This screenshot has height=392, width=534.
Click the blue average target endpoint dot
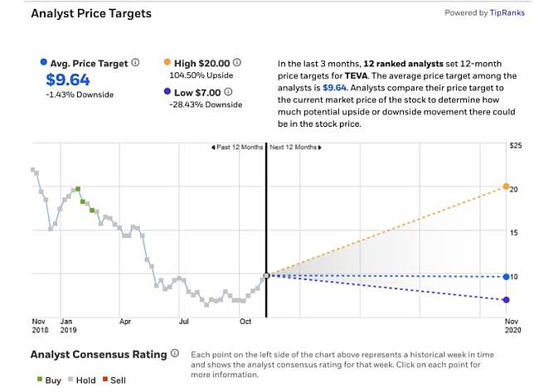(x=506, y=277)
